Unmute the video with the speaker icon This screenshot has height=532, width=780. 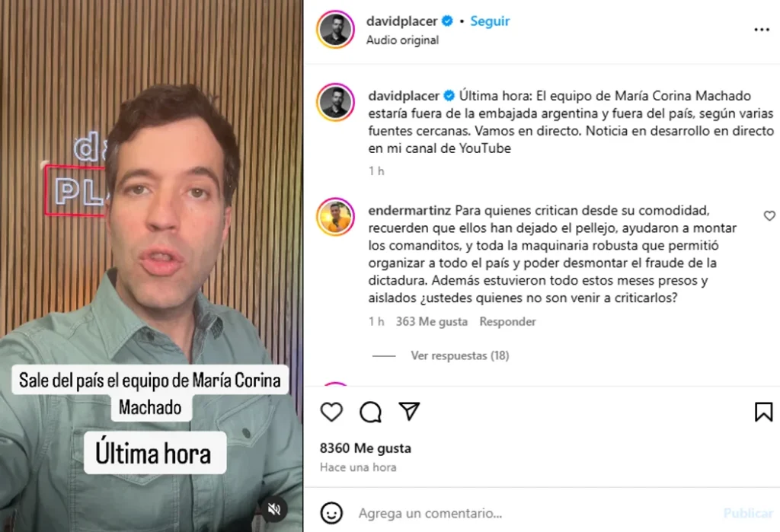point(274,509)
